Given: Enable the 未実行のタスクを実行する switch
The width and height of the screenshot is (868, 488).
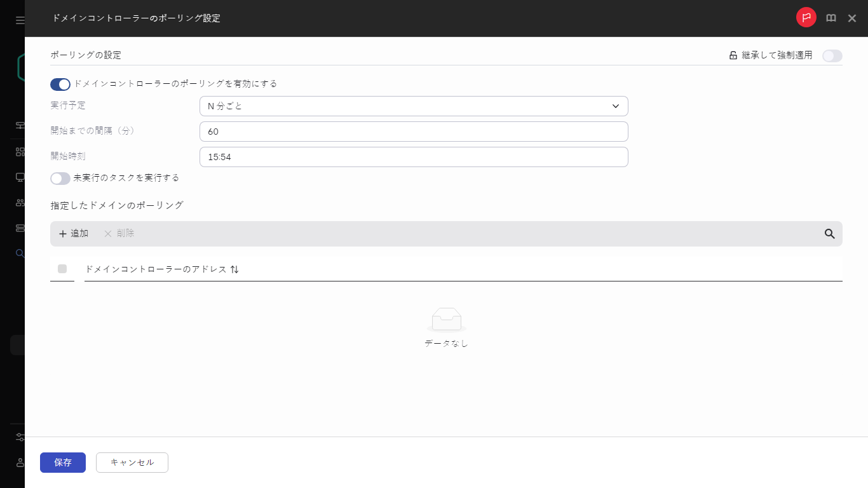Looking at the screenshot, I should pos(60,179).
